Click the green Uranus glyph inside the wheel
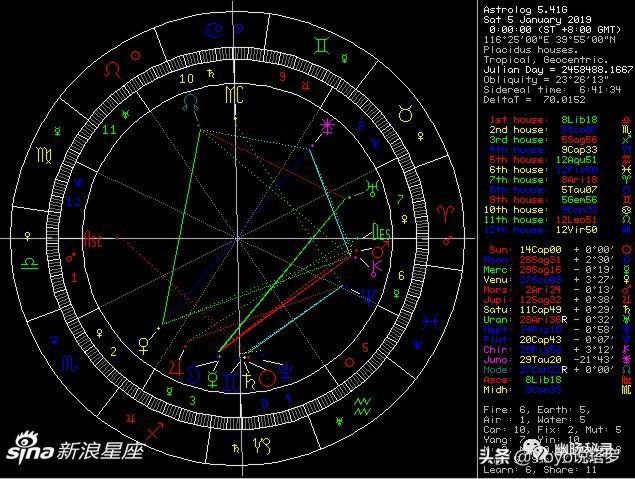Image resolution: width=635 pixels, height=479 pixels. [x=372, y=189]
